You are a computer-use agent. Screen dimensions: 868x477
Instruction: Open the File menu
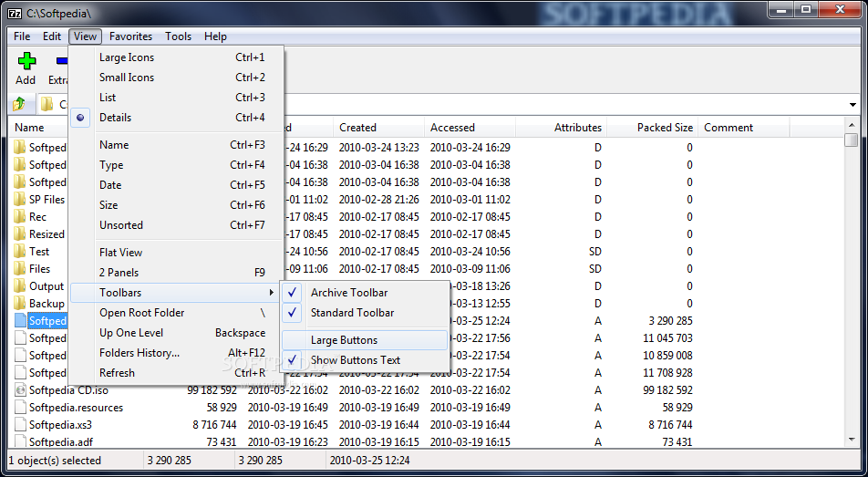[x=22, y=36]
